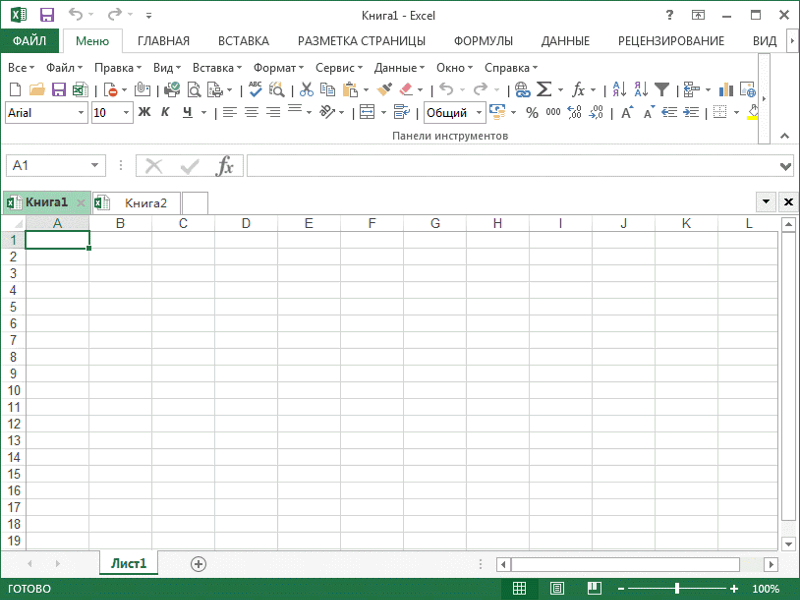Open the ФАЙЛ backstage tab
800x600 pixels.
coord(30,41)
